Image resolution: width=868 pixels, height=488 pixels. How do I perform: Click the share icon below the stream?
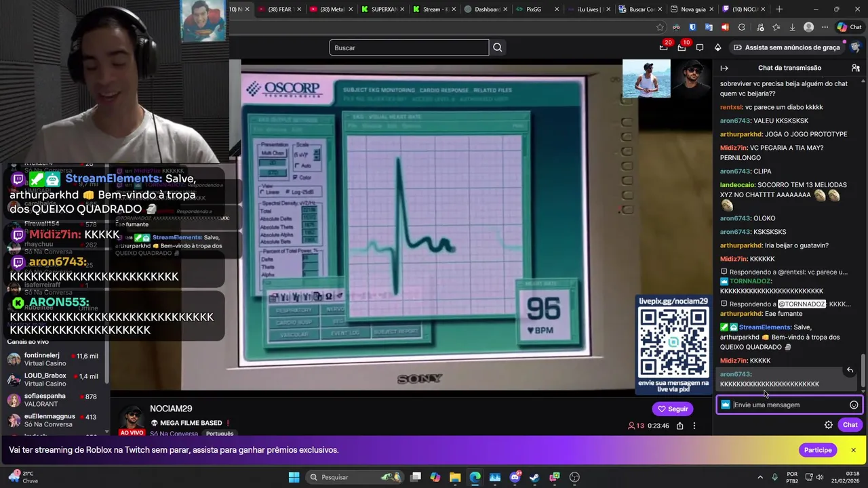click(x=679, y=426)
